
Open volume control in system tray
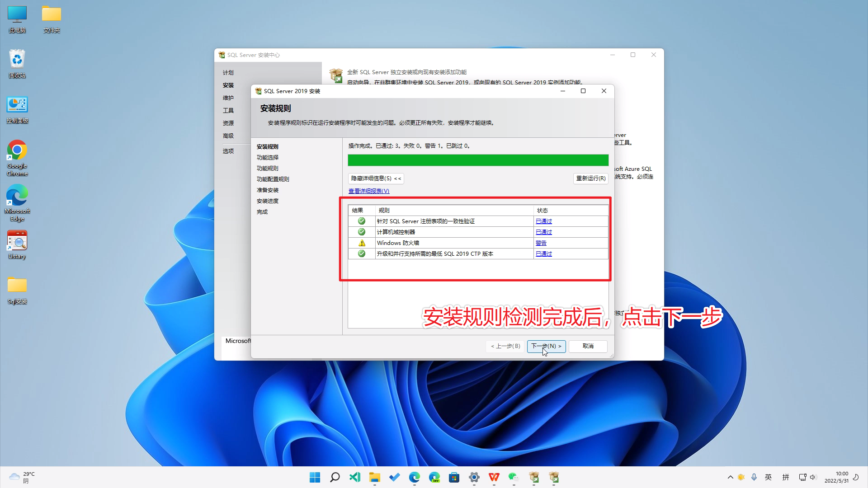(x=813, y=477)
